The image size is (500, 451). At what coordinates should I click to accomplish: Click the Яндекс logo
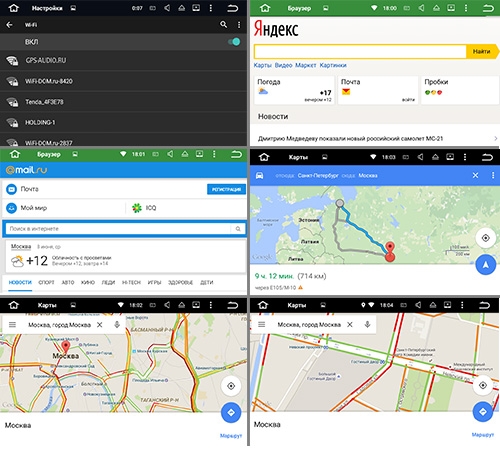pyautogui.click(x=276, y=29)
